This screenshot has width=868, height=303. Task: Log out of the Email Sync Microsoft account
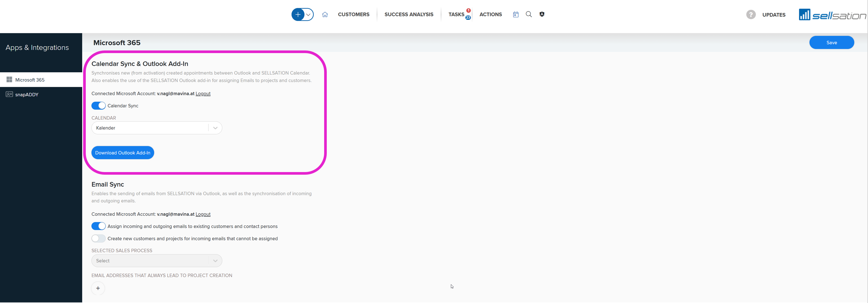[203, 214]
